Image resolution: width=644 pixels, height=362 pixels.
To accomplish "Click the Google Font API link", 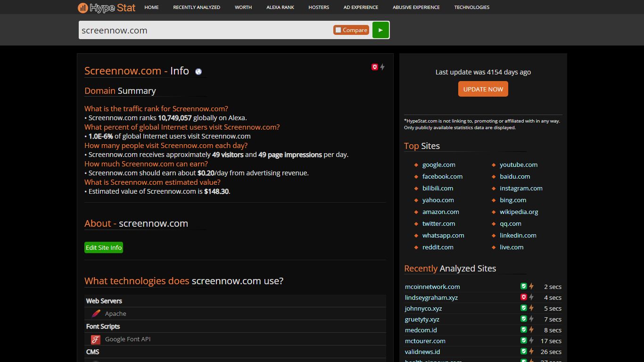I will [128, 339].
